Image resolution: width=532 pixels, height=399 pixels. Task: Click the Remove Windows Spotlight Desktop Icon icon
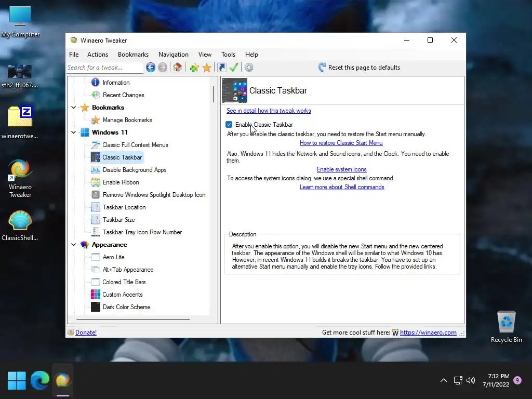point(96,195)
